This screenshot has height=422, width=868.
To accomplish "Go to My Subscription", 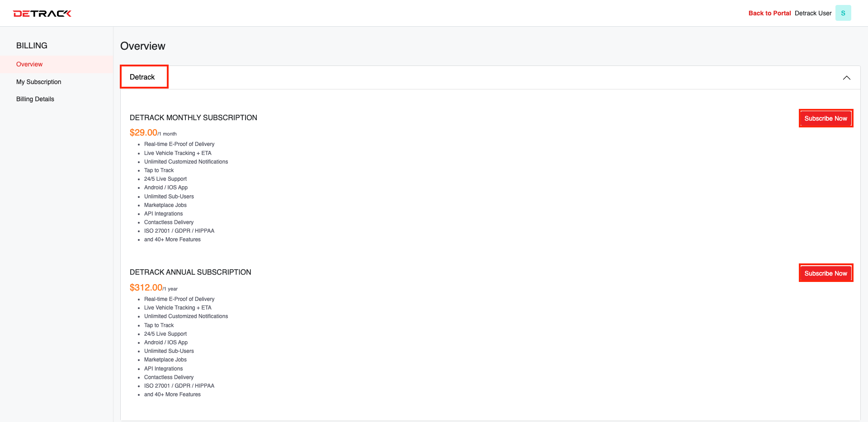I will [x=39, y=82].
